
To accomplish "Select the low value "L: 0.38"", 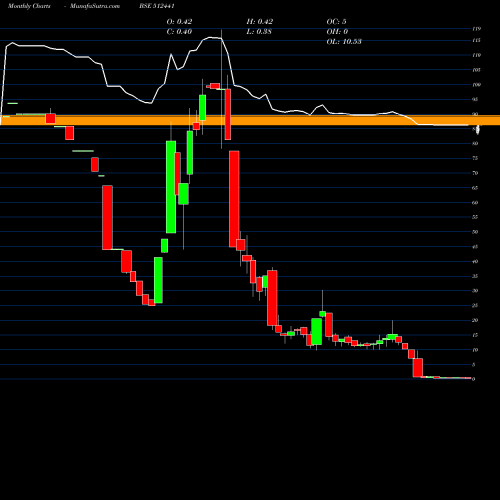I will click(259, 32).
